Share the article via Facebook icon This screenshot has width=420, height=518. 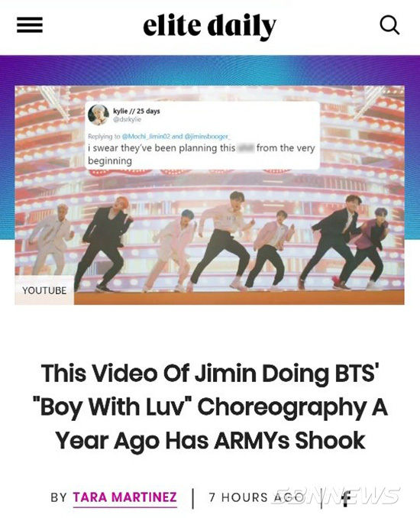pos(345,498)
